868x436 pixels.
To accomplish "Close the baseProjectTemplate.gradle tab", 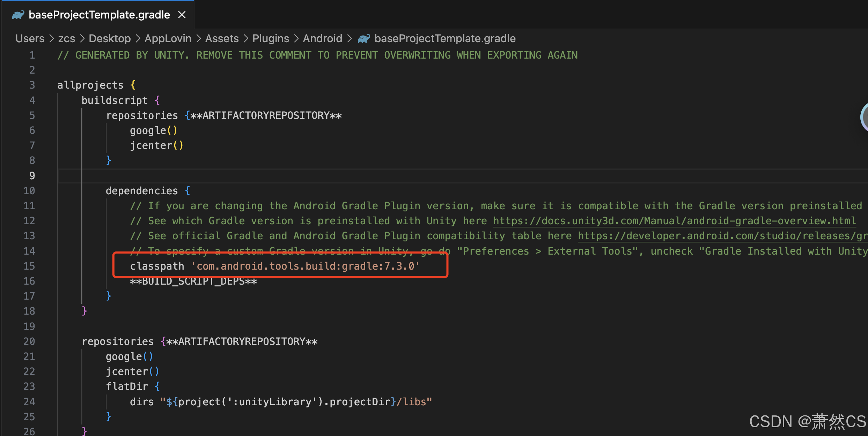I will pos(182,15).
